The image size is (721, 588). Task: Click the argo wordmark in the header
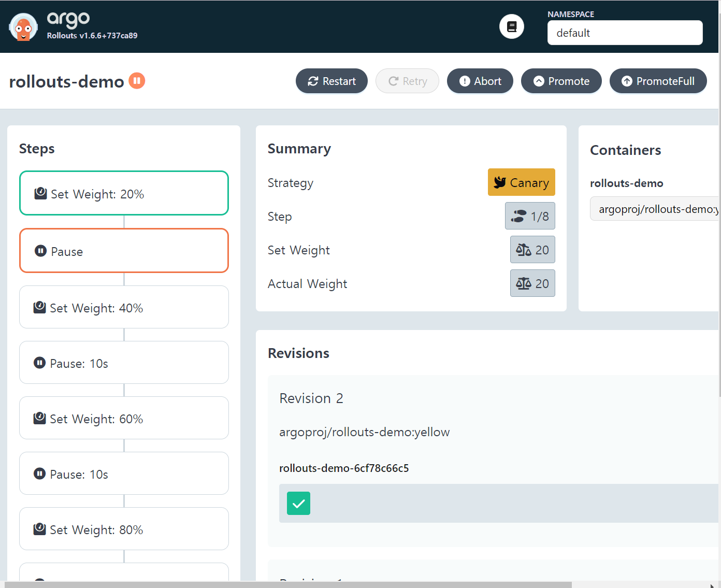click(x=68, y=20)
